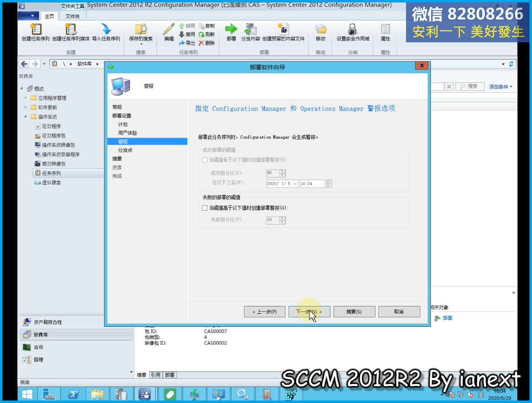The height and width of the screenshot is (403, 532).
Task: Expand the 应用程序管理 tree node
Action: pyautogui.click(x=26, y=98)
